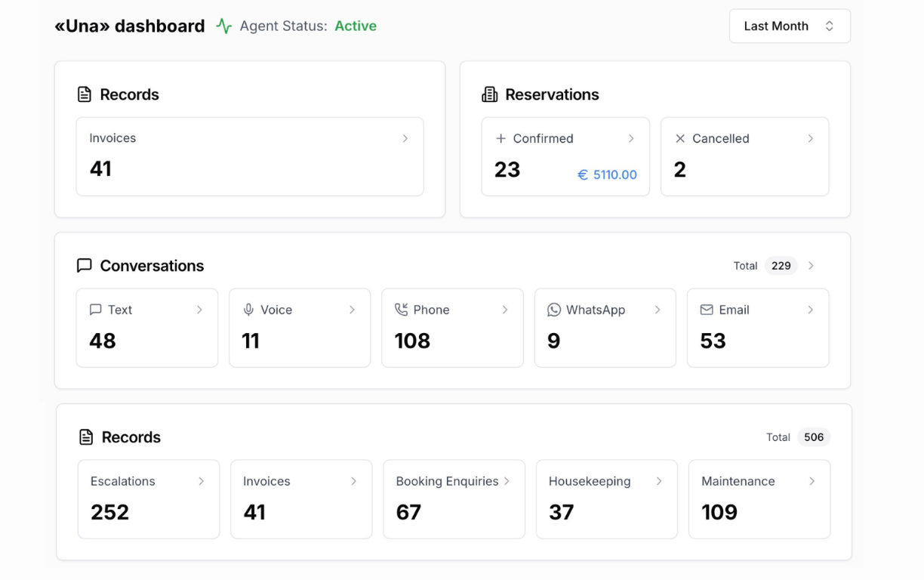
Task: Open the Last Month period dropdown
Action: [x=790, y=26]
